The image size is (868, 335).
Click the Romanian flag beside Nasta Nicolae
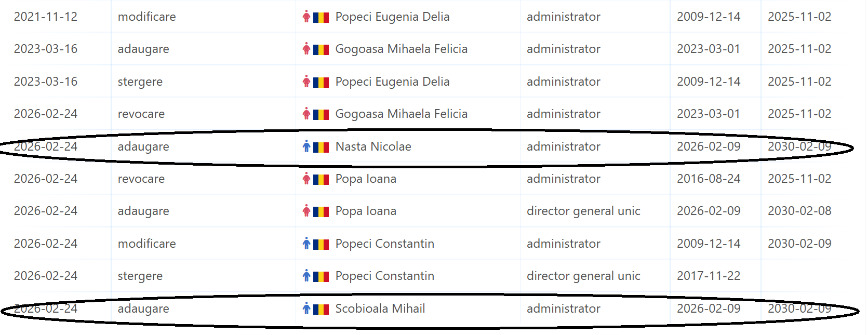click(x=321, y=147)
